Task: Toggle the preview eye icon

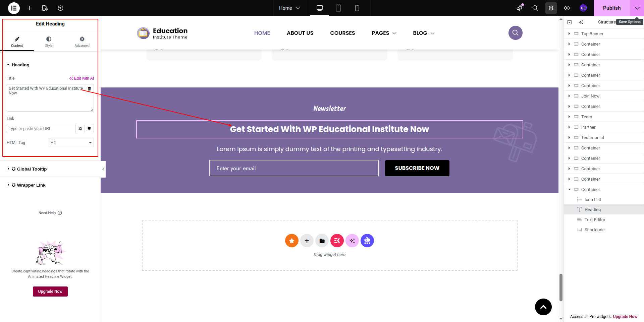Action: (567, 8)
